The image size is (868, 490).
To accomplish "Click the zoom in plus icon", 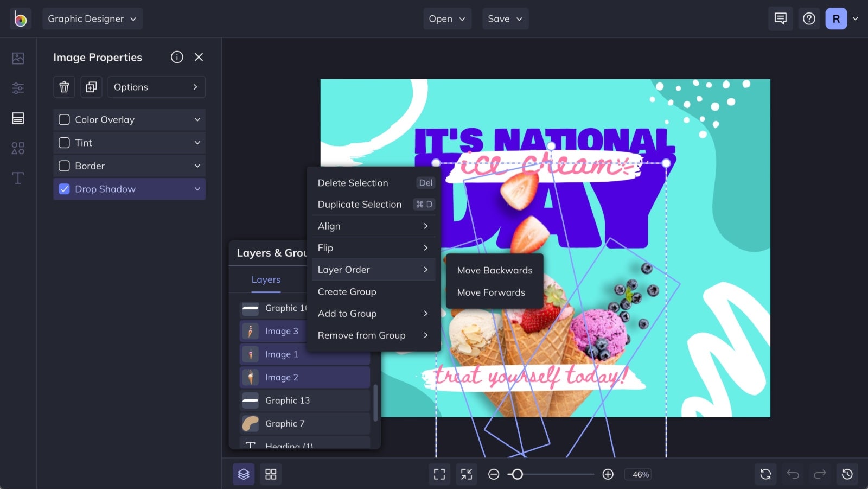I will (x=608, y=474).
